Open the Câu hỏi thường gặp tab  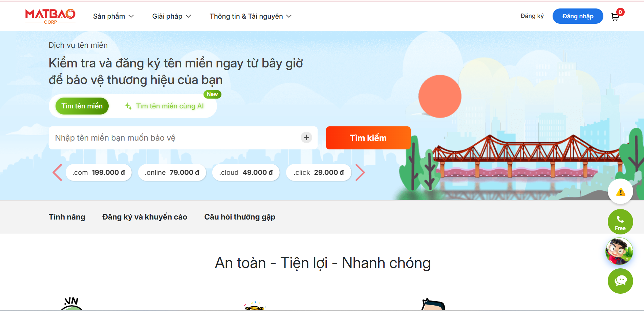point(240,217)
